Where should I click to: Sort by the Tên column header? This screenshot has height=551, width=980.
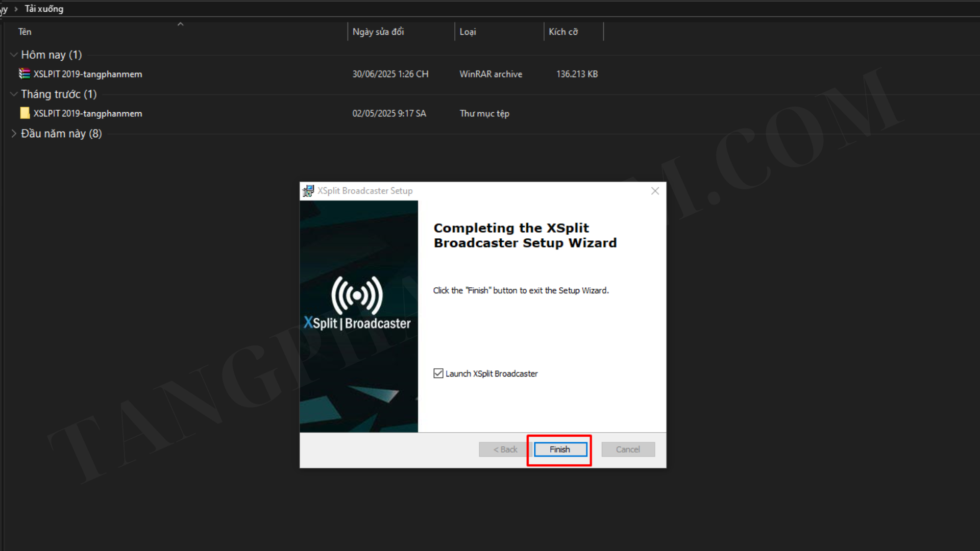(25, 32)
